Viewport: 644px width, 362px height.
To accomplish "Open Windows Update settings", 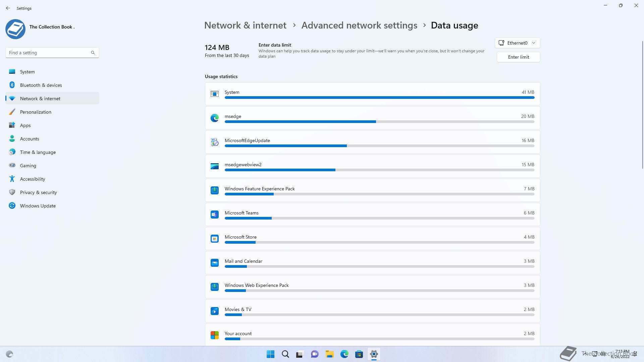I will coord(52,206).
